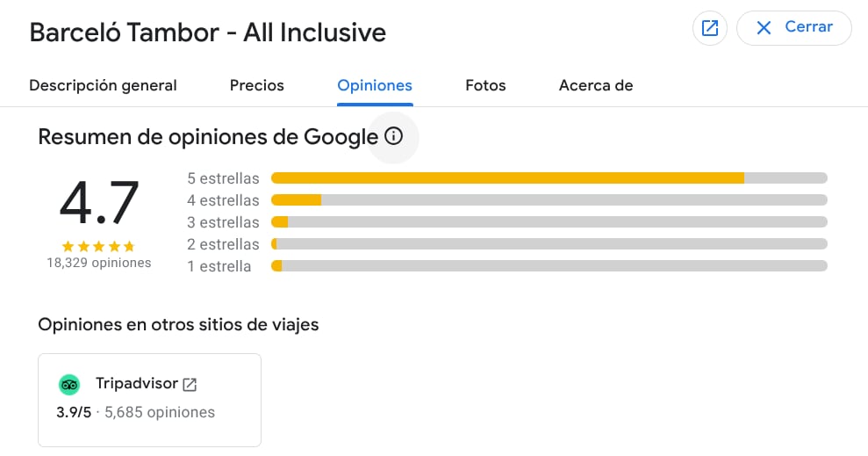The width and height of the screenshot is (868, 456).
Task: Click the info icon beside Google reviews summary
Action: tap(393, 136)
